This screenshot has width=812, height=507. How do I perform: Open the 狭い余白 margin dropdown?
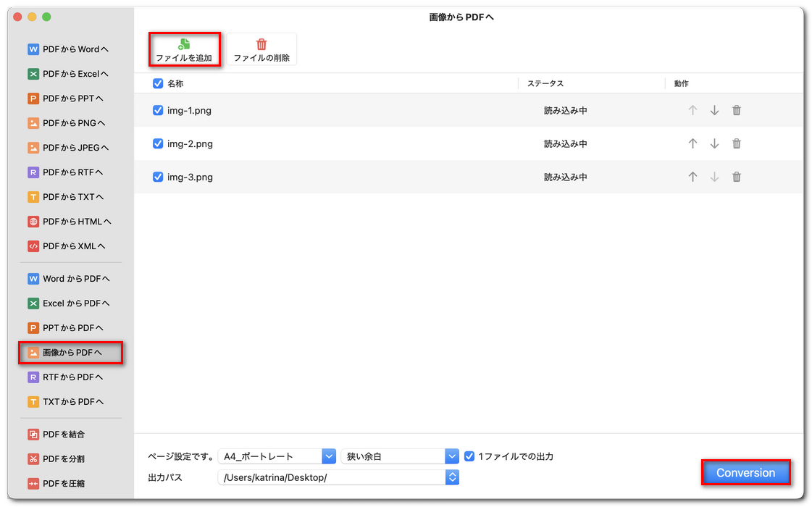click(x=452, y=456)
